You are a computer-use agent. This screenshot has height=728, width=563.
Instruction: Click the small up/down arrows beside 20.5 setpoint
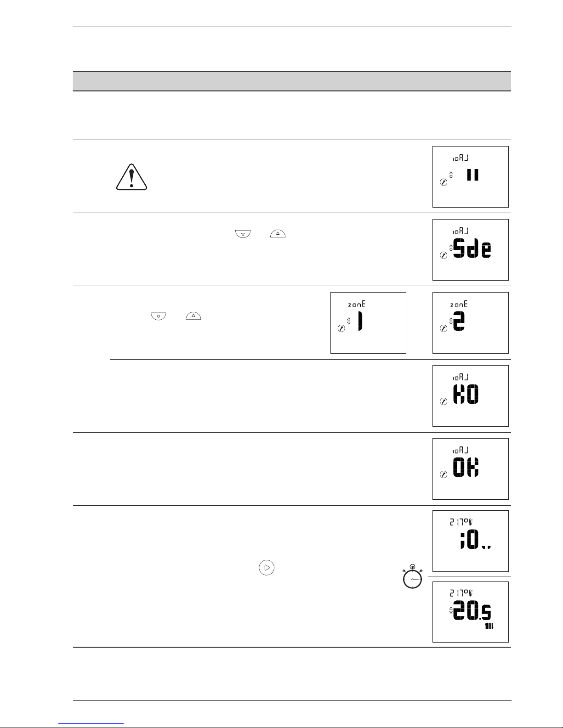(451, 610)
